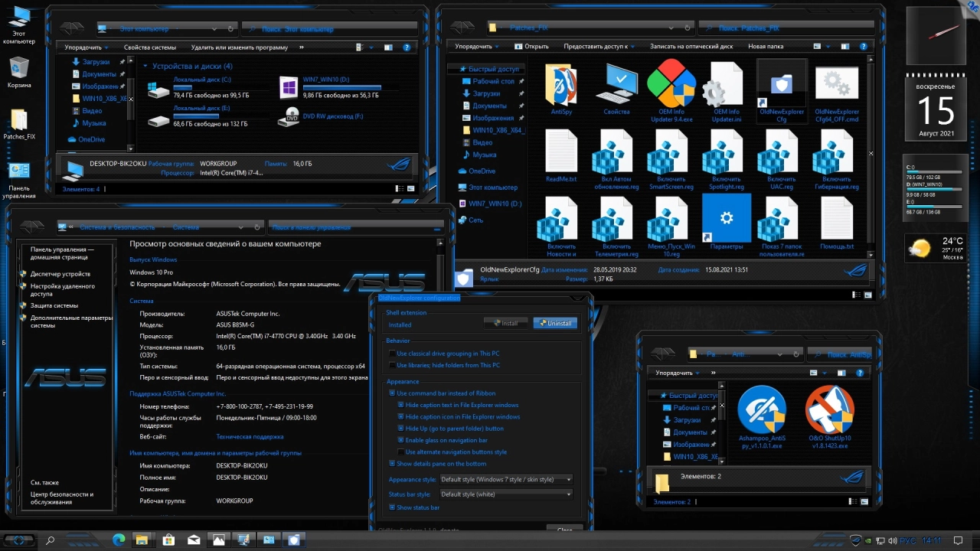Launch OEM Info Updater 9.4.exe
The height and width of the screenshot is (551, 980).
click(x=671, y=91)
